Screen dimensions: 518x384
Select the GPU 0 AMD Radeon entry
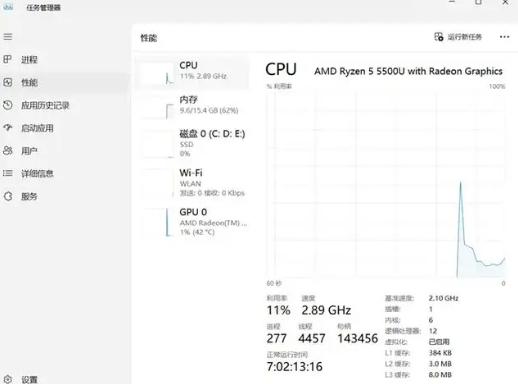(193, 222)
